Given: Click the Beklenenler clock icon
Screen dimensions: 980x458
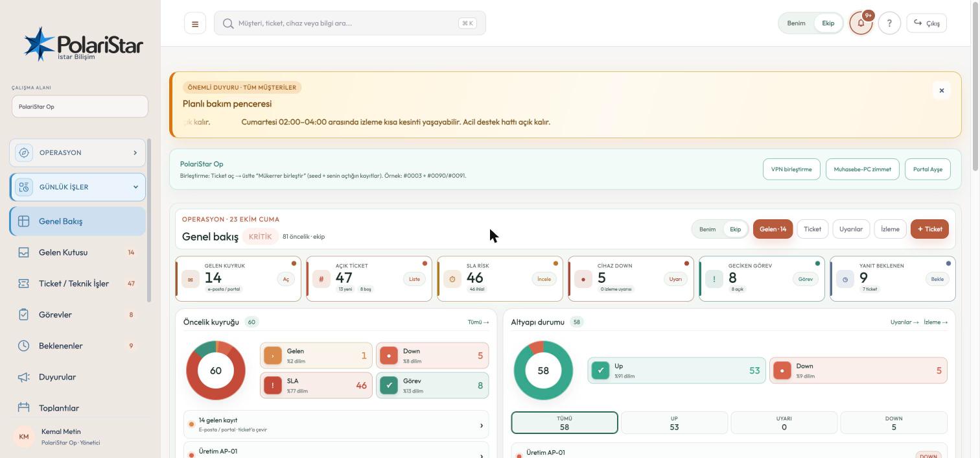Looking at the screenshot, I should click(x=24, y=346).
